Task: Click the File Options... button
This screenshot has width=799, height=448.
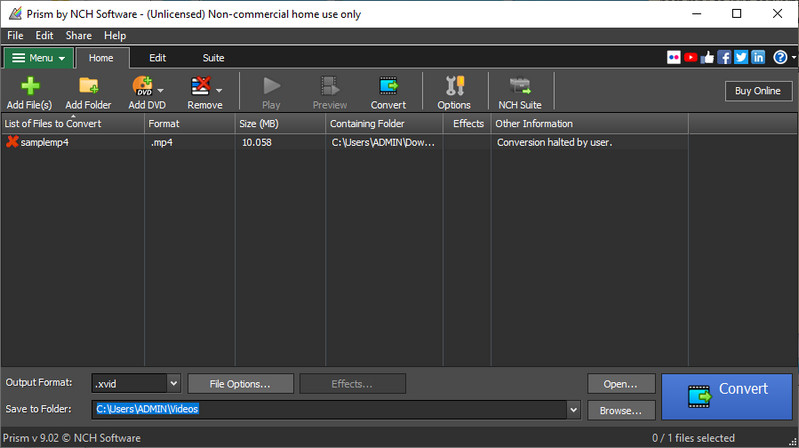Action: coord(240,384)
